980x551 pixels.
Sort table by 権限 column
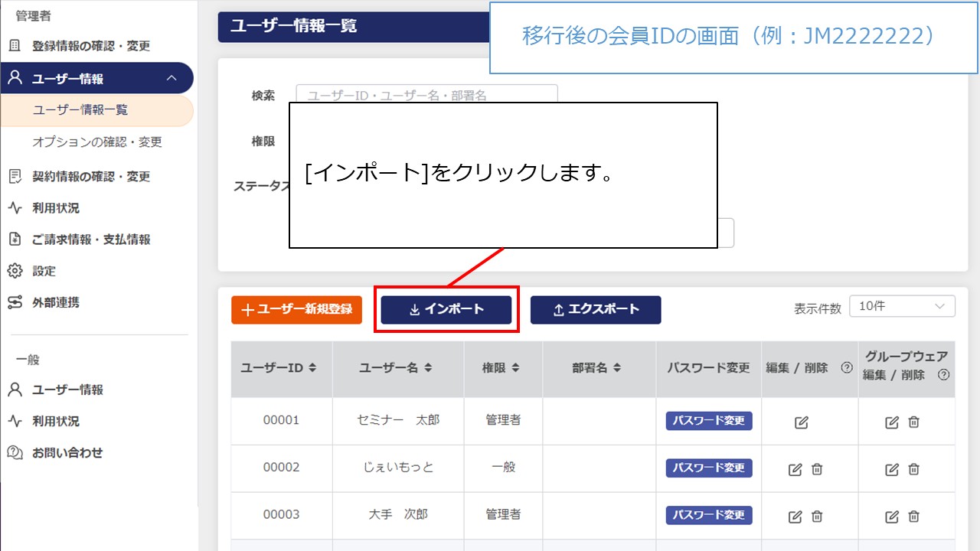tap(515, 368)
